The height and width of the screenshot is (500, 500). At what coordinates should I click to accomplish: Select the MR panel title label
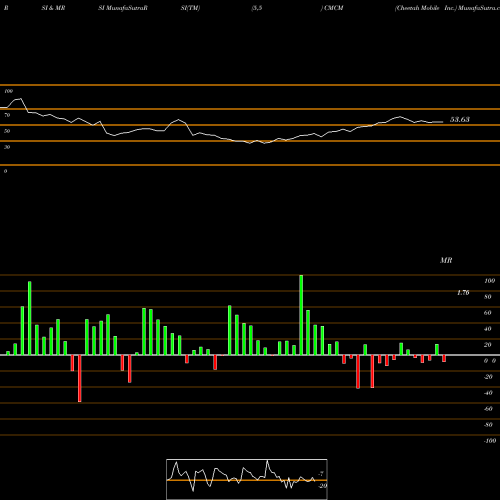coord(446,260)
